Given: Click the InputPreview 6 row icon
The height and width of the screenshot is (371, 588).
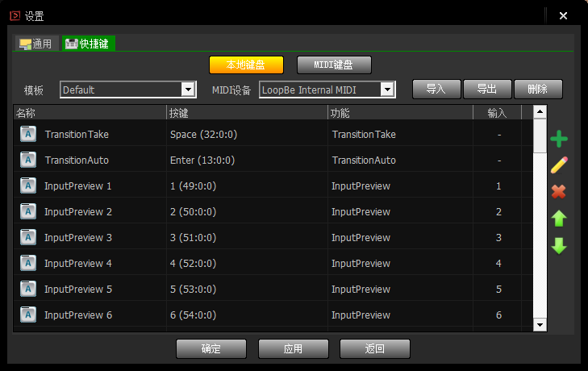Looking at the screenshot, I should coord(28,315).
